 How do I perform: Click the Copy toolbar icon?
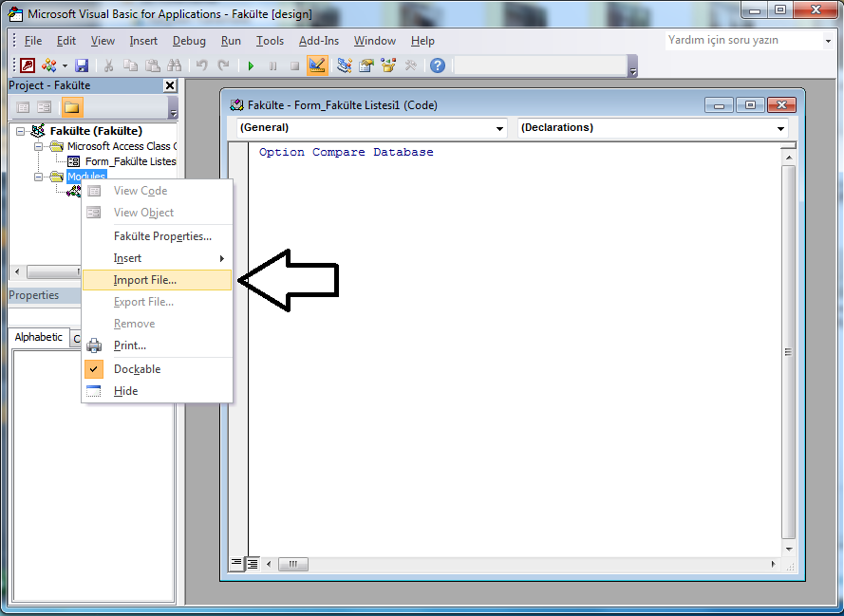point(130,65)
